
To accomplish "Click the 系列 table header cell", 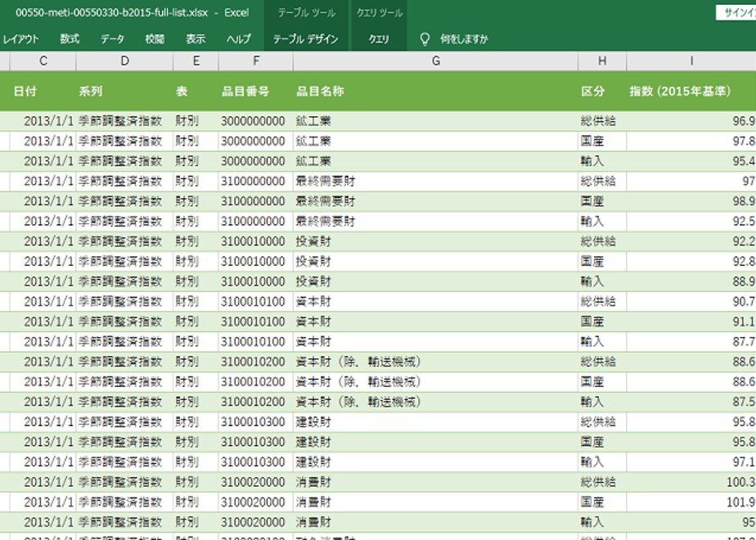I will [x=124, y=91].
